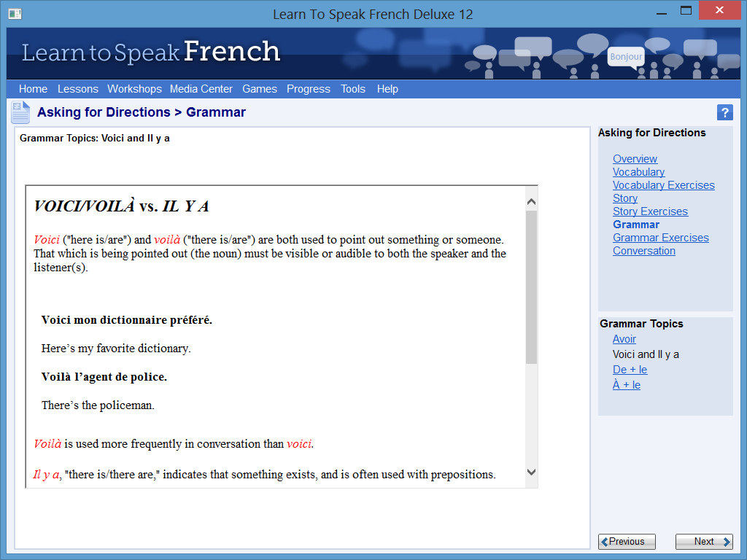Select the bold Grammar item in the sidebar
The image size is (747, 560).
636,225
